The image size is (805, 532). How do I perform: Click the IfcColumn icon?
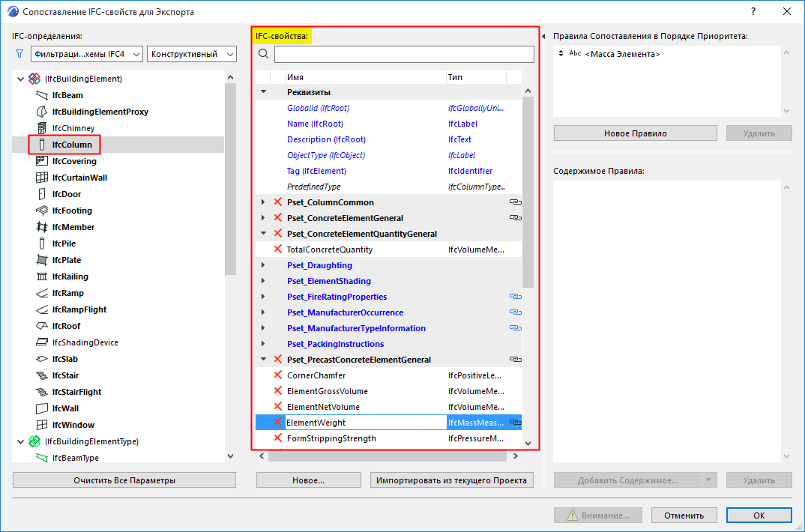coord(41,145)
